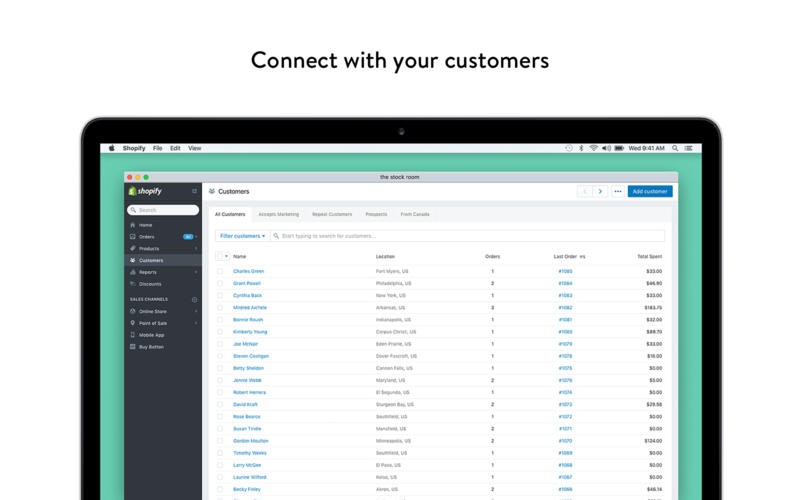The height and width of the screenshot is (500, 800).
Task: Switch to the Accepts Marketing tab
Action: [279, 214]
